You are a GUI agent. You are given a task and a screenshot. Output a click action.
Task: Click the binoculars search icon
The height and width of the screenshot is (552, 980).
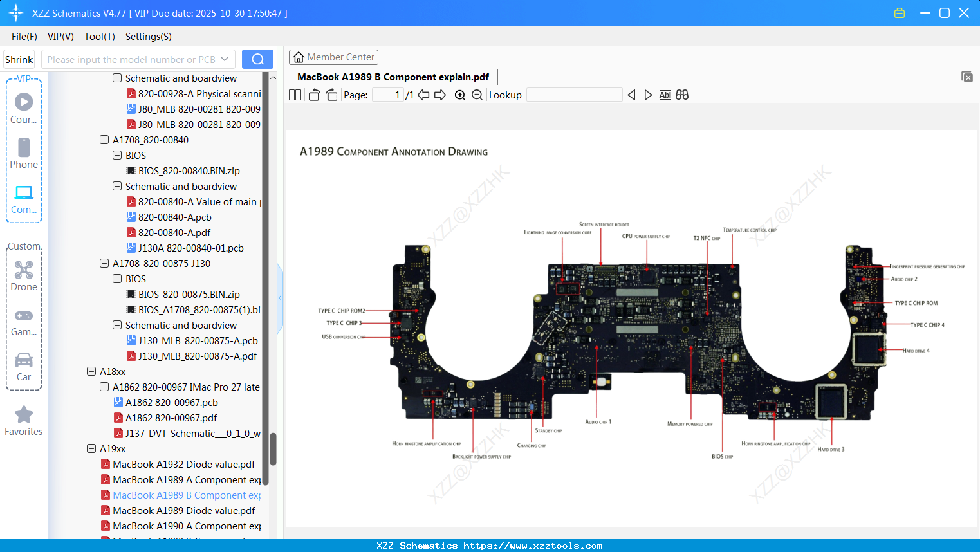(x=682, y=95)
